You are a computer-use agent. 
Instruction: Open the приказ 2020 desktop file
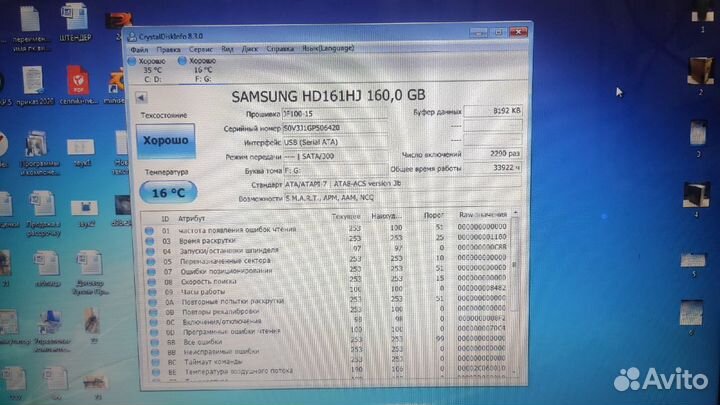pyautogui.click(x=34, y=85)
